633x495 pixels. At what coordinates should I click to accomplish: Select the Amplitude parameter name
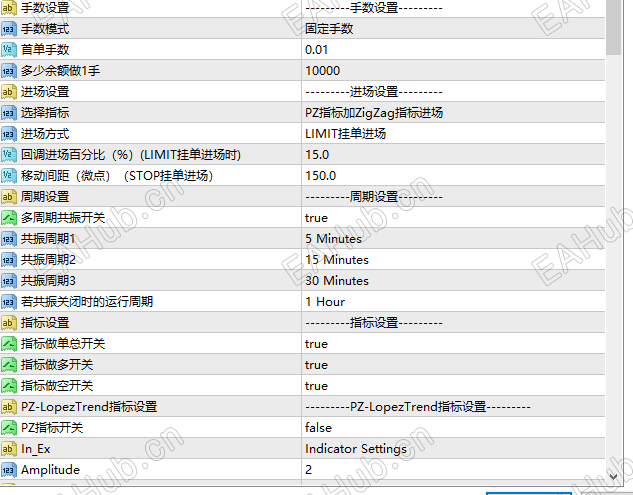tap(50, 470)
